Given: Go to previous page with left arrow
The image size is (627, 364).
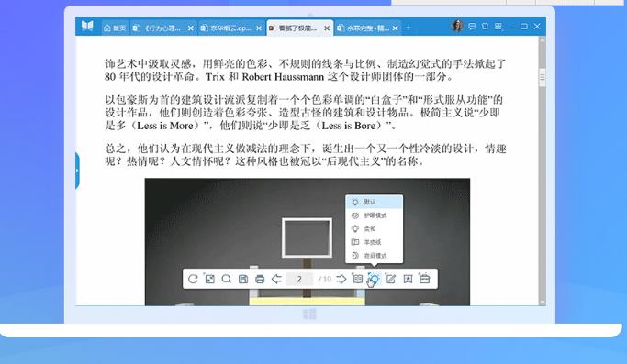Looking at the screenshot, I should [276, 279].
